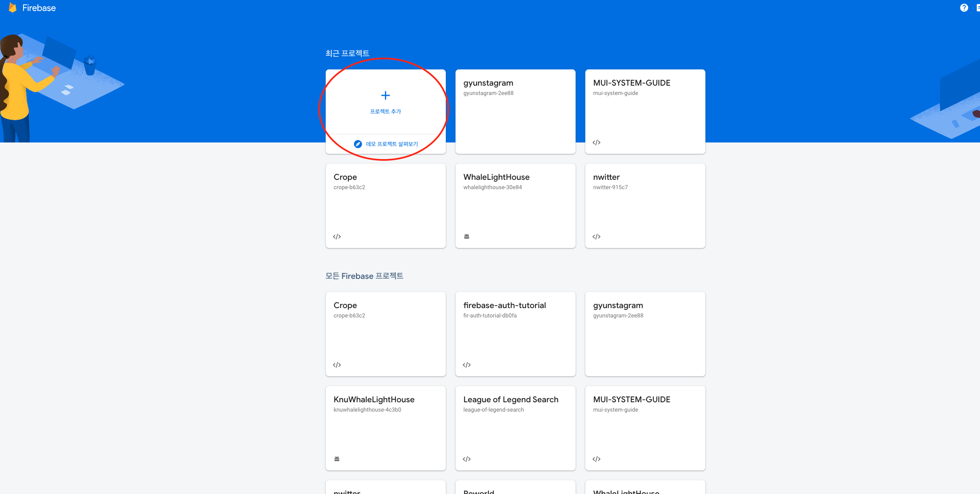
Task: Open WhaleLightHouse project in recent projects
Action: tap(515, 205)
